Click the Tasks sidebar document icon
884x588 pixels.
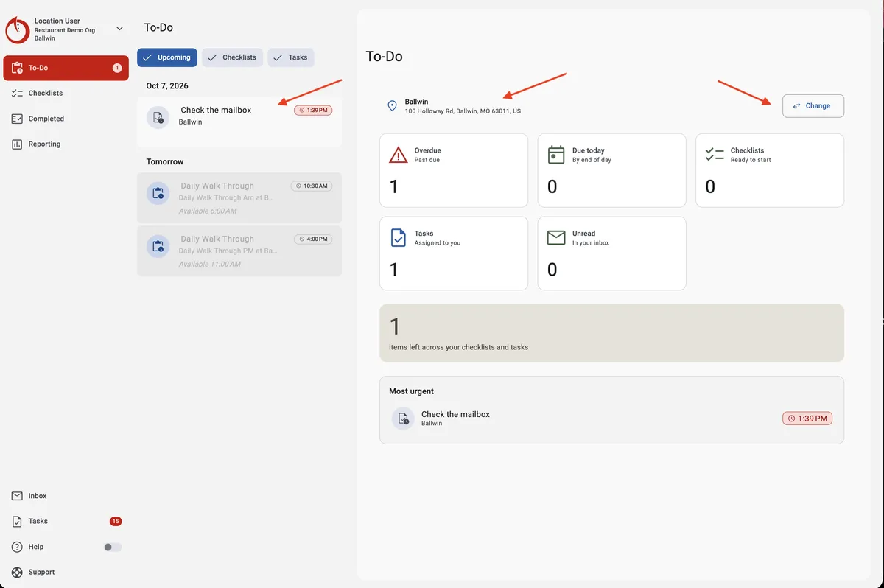click(x=17, y=522)
